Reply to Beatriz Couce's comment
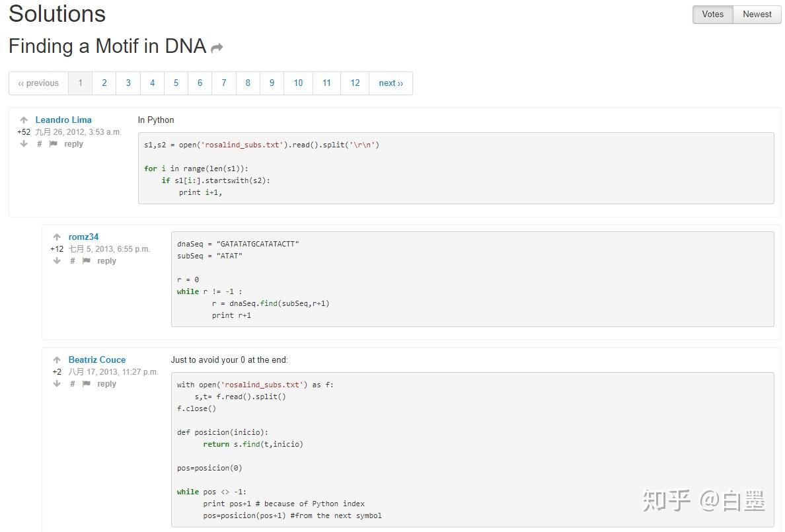Screen dimensions: 785x532 tap(106, 384)
